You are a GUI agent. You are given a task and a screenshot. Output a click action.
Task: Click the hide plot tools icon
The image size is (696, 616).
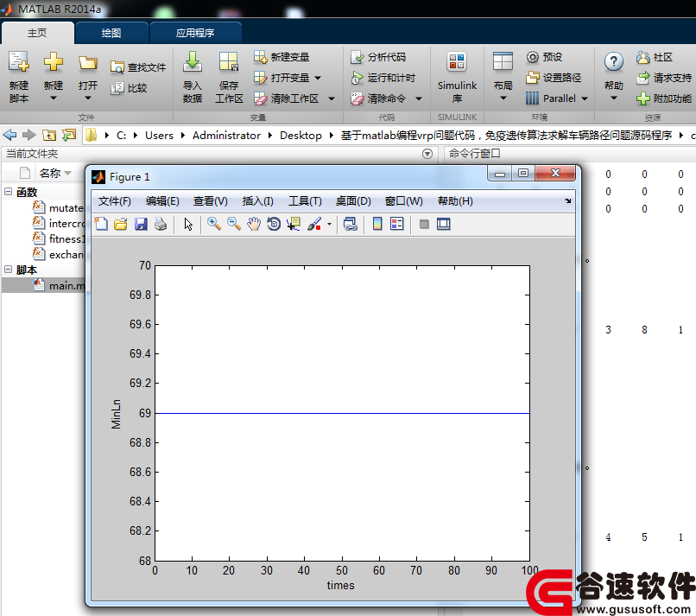[424, 224]
